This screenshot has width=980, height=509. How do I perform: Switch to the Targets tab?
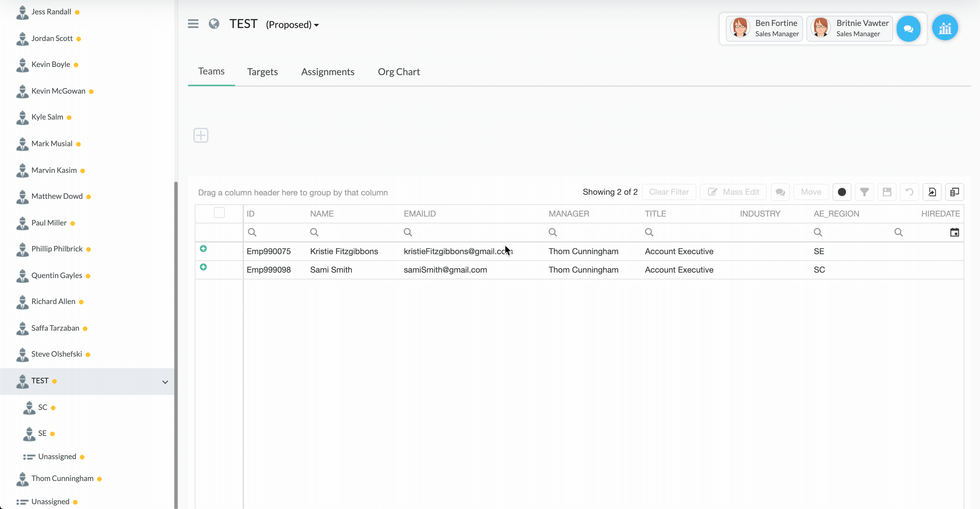coord(262,71)
